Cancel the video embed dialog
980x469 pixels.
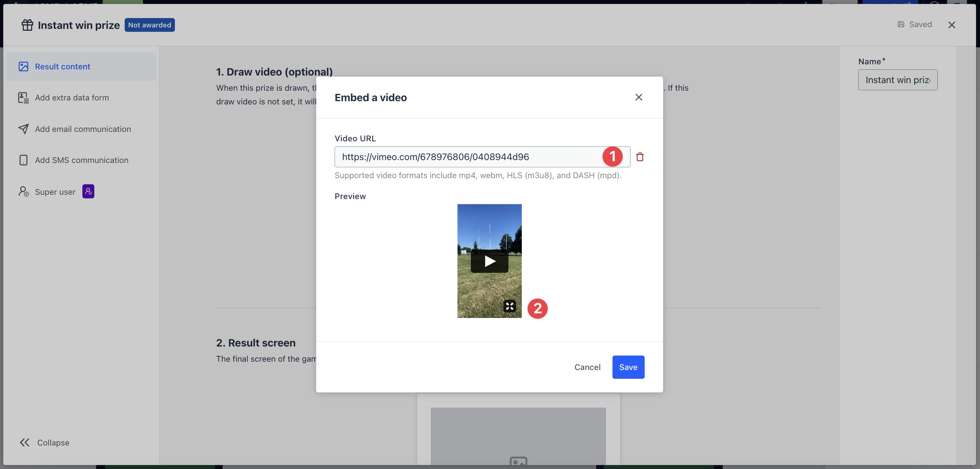587,367
